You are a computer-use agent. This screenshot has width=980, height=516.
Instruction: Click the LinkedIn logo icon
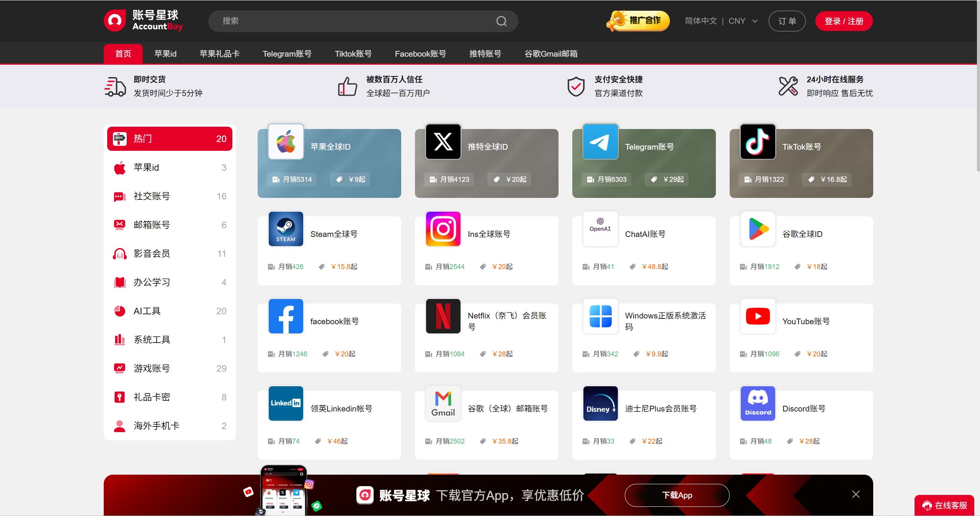(286, 403)
